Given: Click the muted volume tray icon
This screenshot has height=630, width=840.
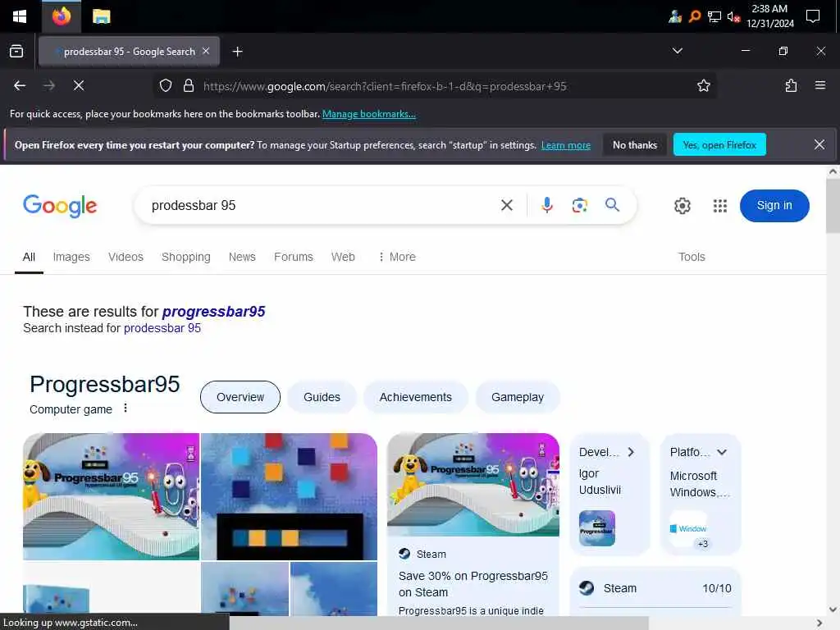Looking at the screenshot, I should (733, 17).
